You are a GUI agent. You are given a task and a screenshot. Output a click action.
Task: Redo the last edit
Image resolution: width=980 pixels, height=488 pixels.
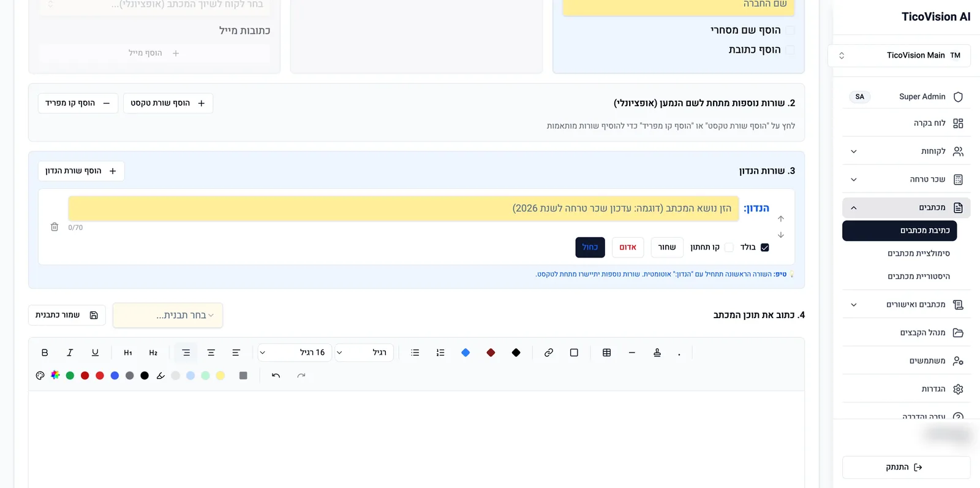[301, 376]
